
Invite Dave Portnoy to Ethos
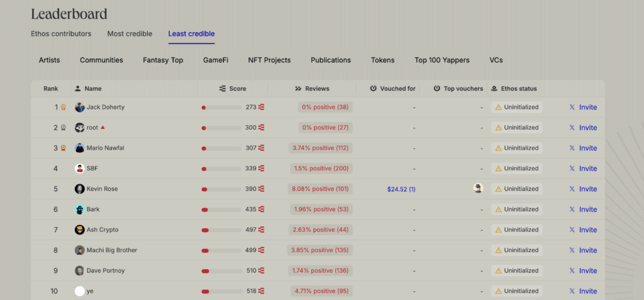pos(588,270)
